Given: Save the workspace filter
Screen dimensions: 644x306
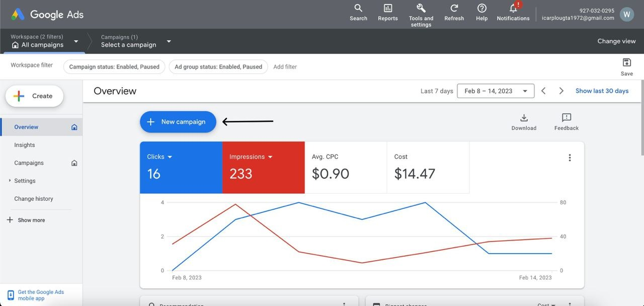Looking at the screenshot, I should [627, 66].
